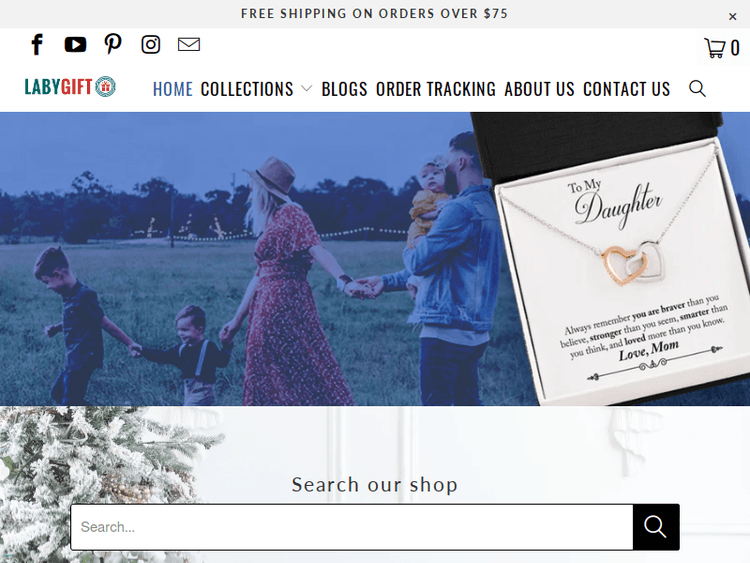Image resolution: width=750 pixels, height=563 pixels.
Task: Visit the Instagram profile icon
Action: click(151, 44)
